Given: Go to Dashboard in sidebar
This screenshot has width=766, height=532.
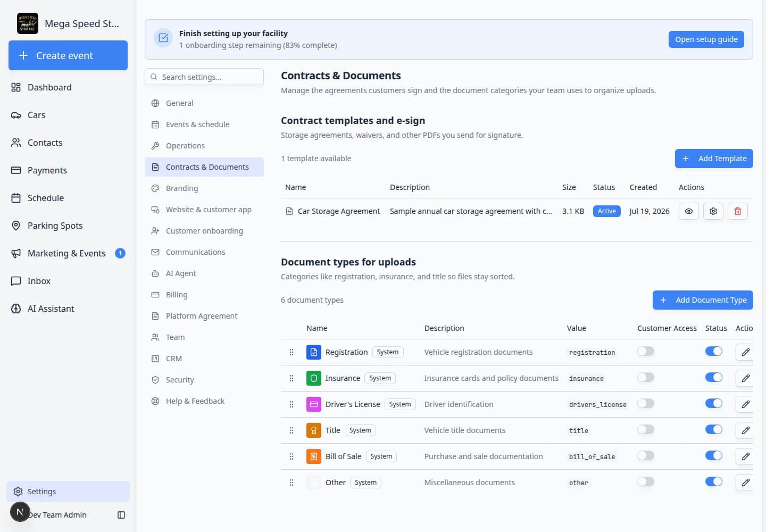Looking at the screenshot, I should point(68,87).
